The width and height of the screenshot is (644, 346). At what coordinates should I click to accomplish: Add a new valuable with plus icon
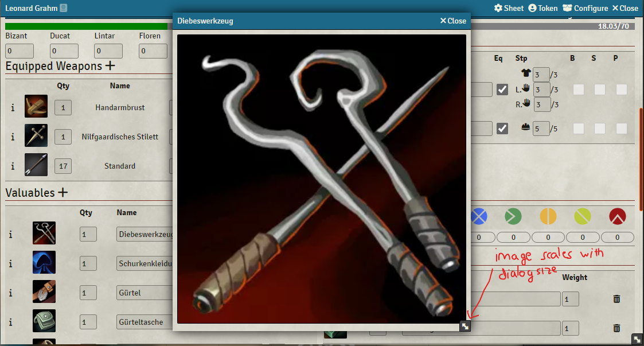click(63, 192)
